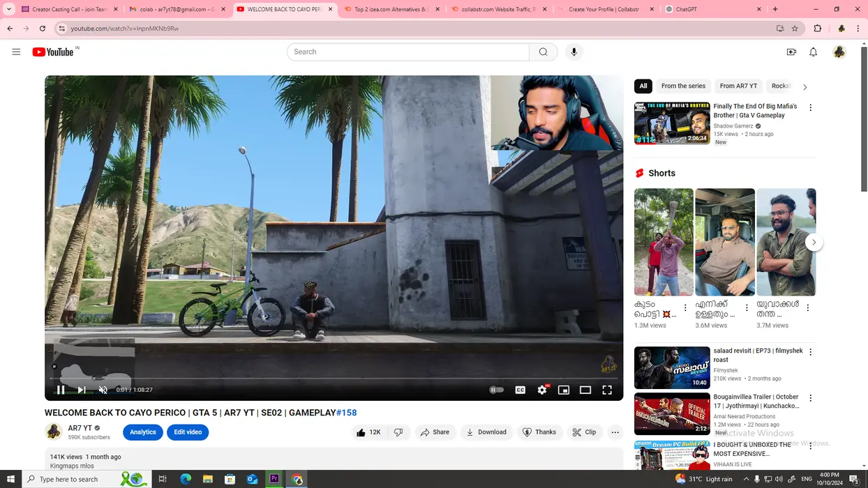This screenshot has height=488, width=868.
Task: Open YouTube notifications bell
Action: coord(813,52)
